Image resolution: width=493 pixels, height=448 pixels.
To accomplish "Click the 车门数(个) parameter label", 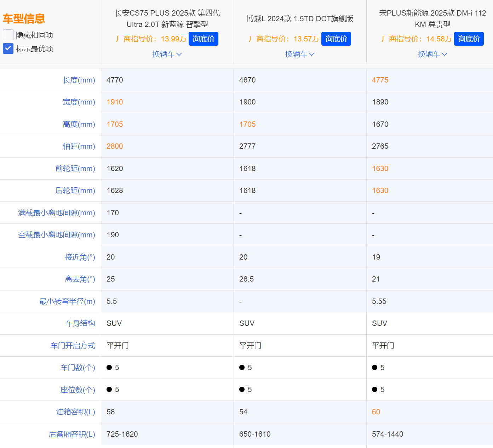I will [78, 368].
